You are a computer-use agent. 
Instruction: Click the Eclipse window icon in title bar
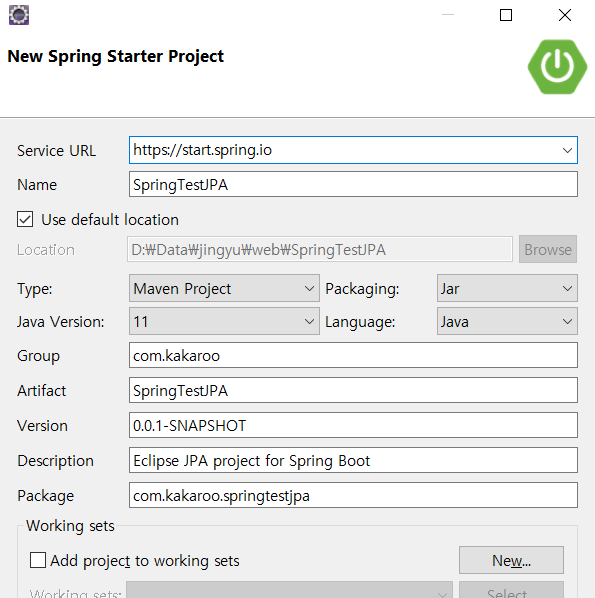(x=19, y=15)
